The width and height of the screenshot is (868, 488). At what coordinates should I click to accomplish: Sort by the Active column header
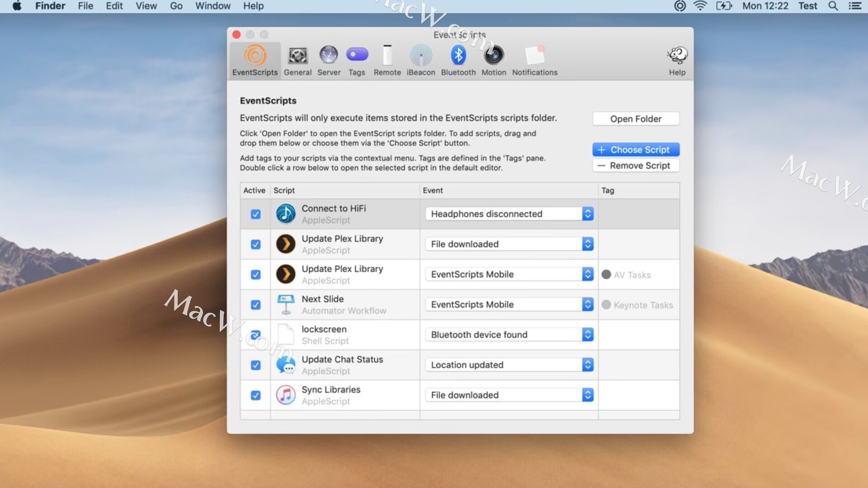(x=255, y=190)
